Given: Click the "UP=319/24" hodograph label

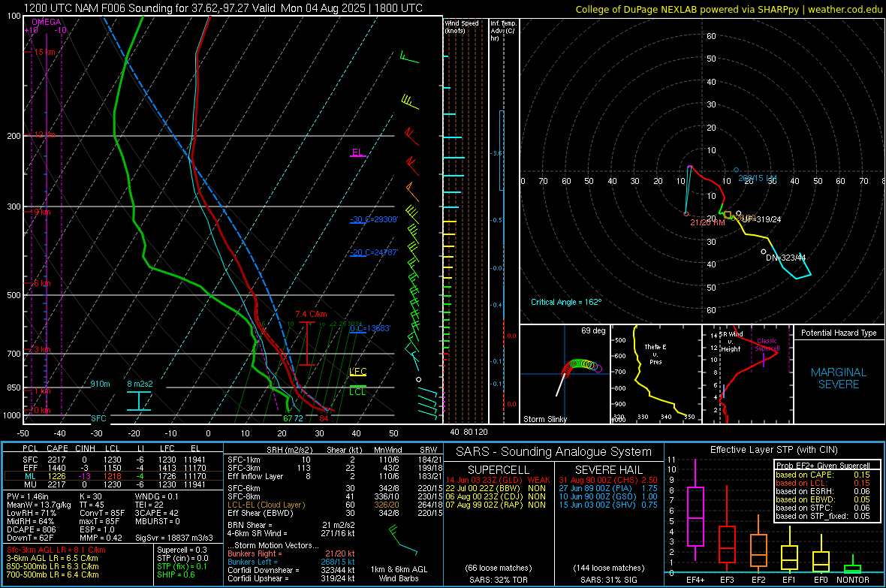Looking at the screenshot, I should (x=761, y=219).
